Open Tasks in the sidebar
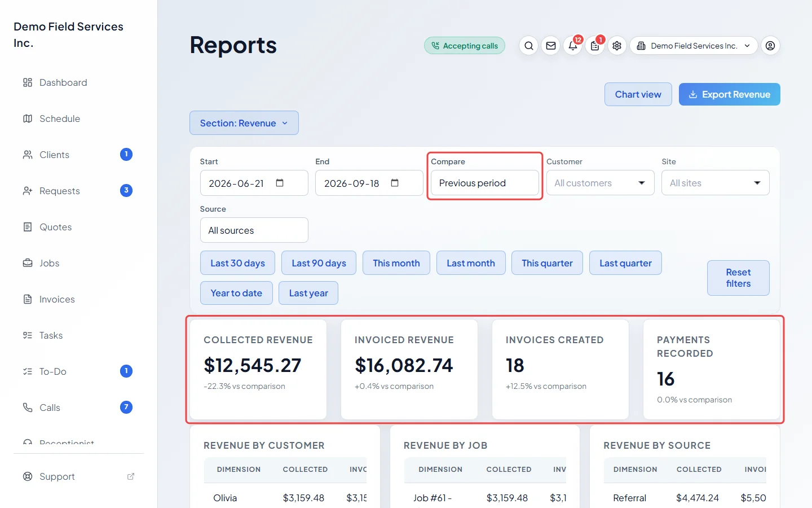This screenshot has width=812, height=508. click(78, 335)
